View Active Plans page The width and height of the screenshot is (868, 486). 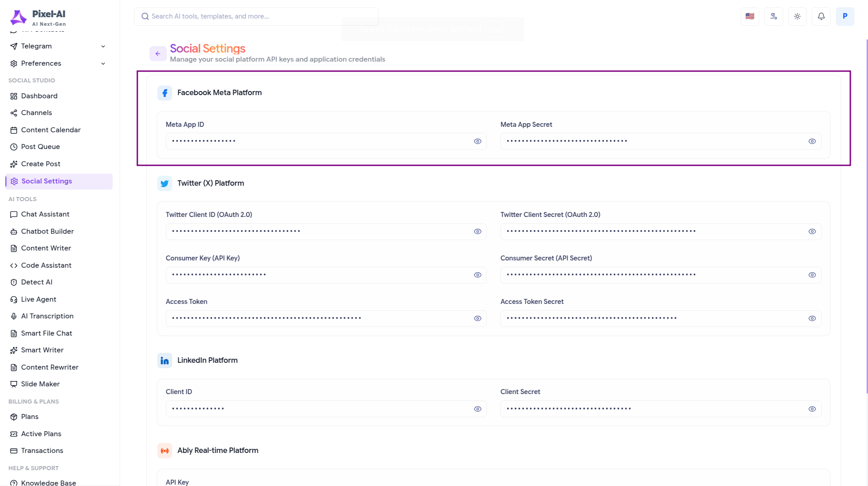[59, 434]
